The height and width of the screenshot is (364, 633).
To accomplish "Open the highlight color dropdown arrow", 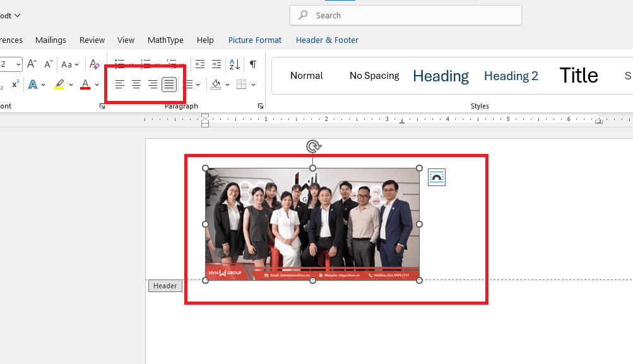I will (x=71, y=85).
